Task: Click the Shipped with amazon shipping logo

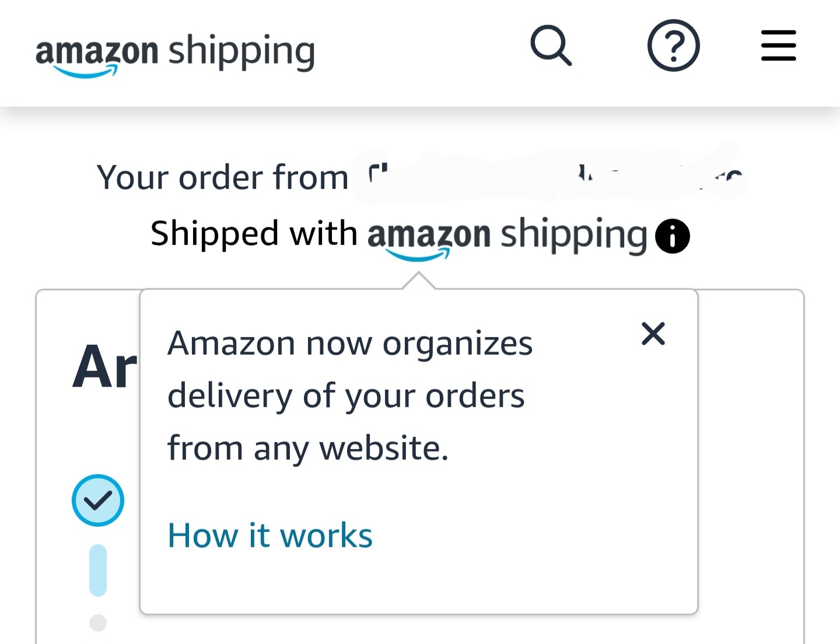Action: (x=507, y=237)
